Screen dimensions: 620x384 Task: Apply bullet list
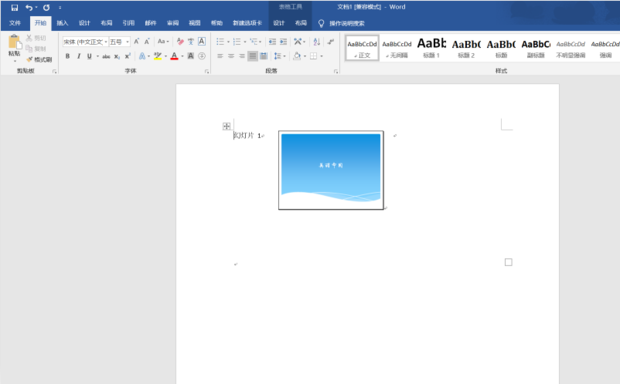(220, 42)
